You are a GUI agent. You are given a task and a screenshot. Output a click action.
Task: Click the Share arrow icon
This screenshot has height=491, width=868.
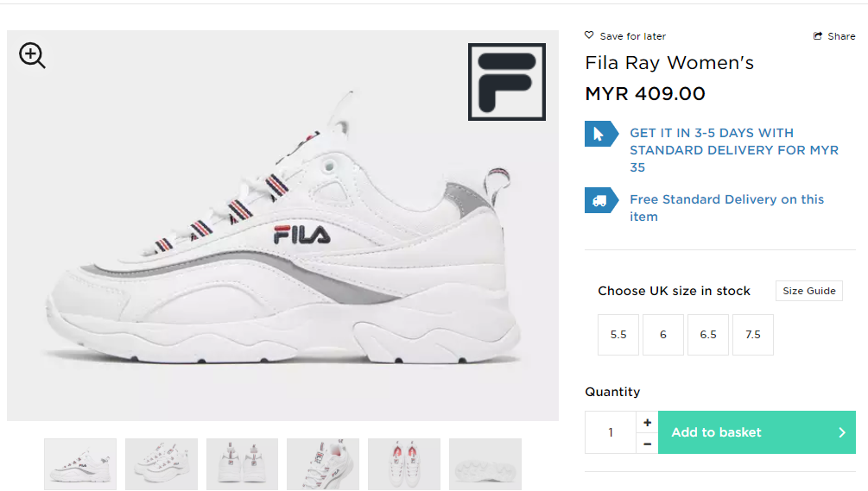(x=818, y=36)
